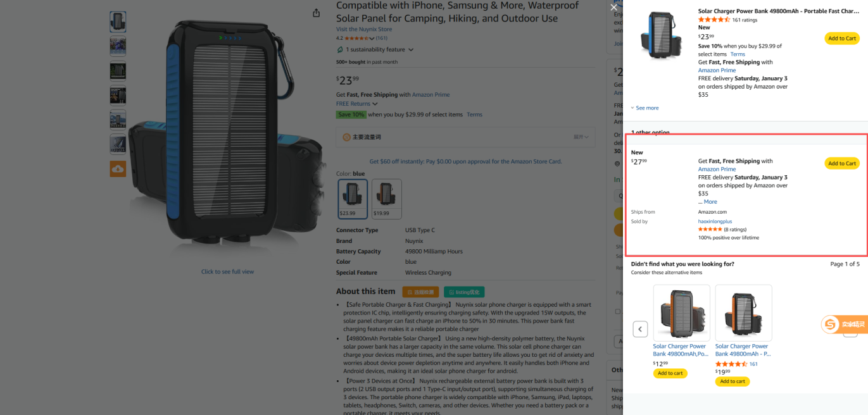Add the $12.99 alternative item to cart
Screen dimensions: 868x415
pyautogui.click(x=670, y=373)
